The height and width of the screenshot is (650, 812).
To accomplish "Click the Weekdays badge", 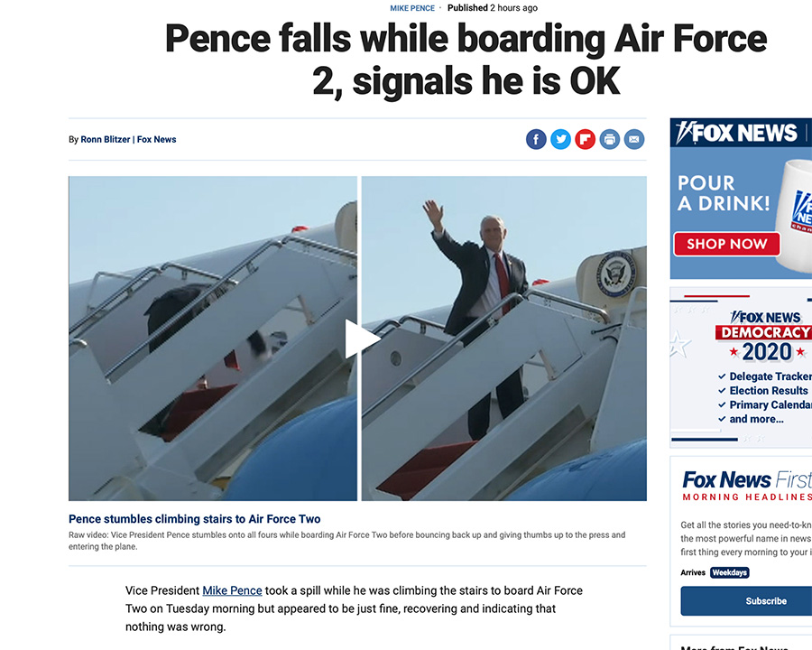I will point(730,572).
